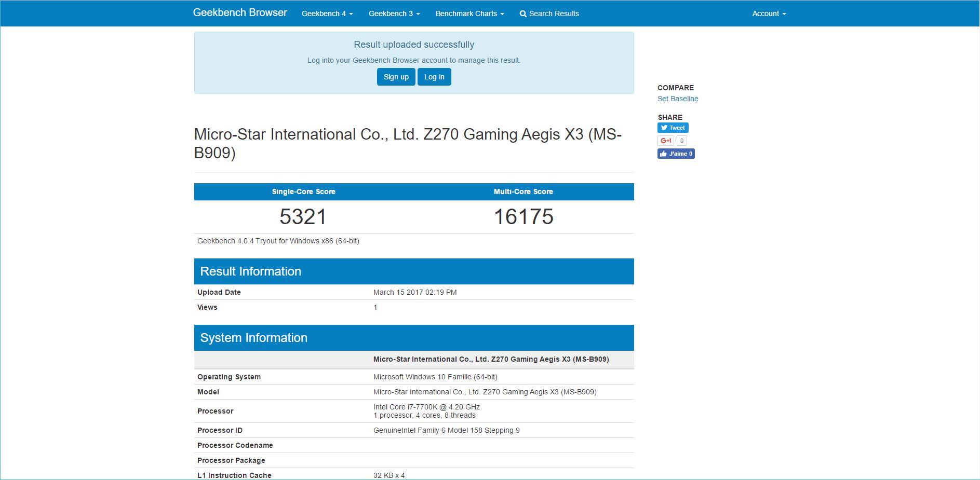Select the GenuineIntel Family 6 Model 158 value

[447, 430]
